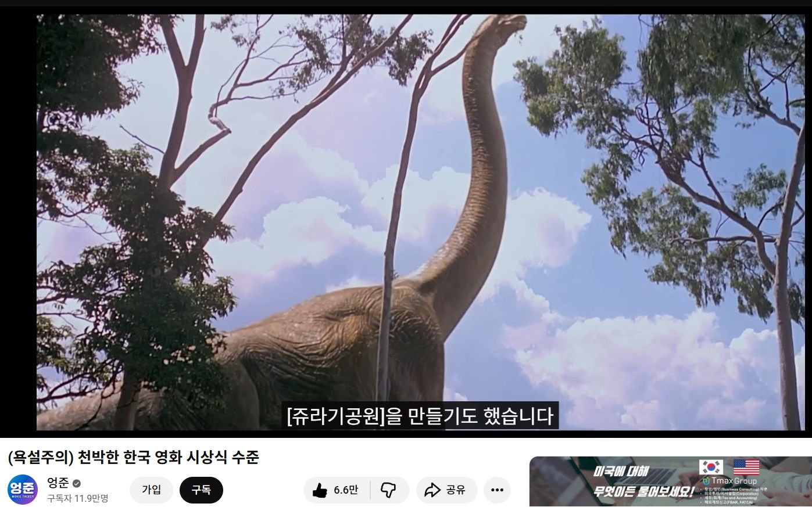Open the 엉준 channel name link
The height and width of the screenshot is (507, 812).
[x=58, y=483]
